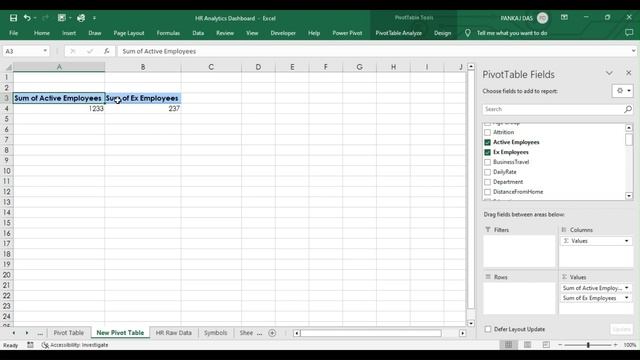Open the Design ribbon tab

click(442, 33)
